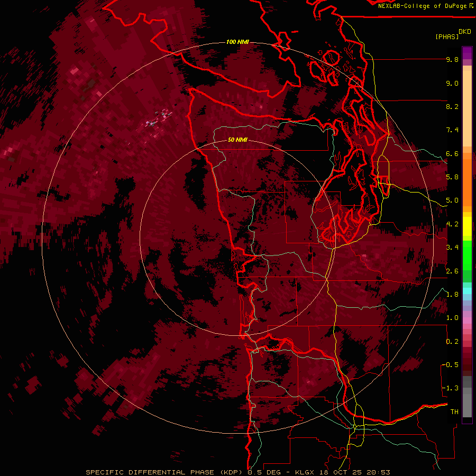Screen dimensions: 476x476
Task: Click the 9.0 legend value
Action: [452, 83]
